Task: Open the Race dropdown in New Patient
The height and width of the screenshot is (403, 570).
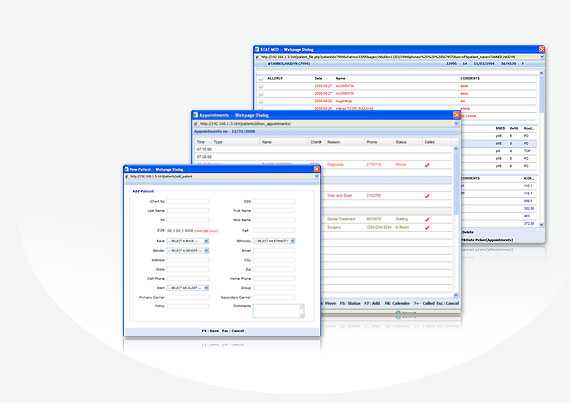Action: (188, 241)
